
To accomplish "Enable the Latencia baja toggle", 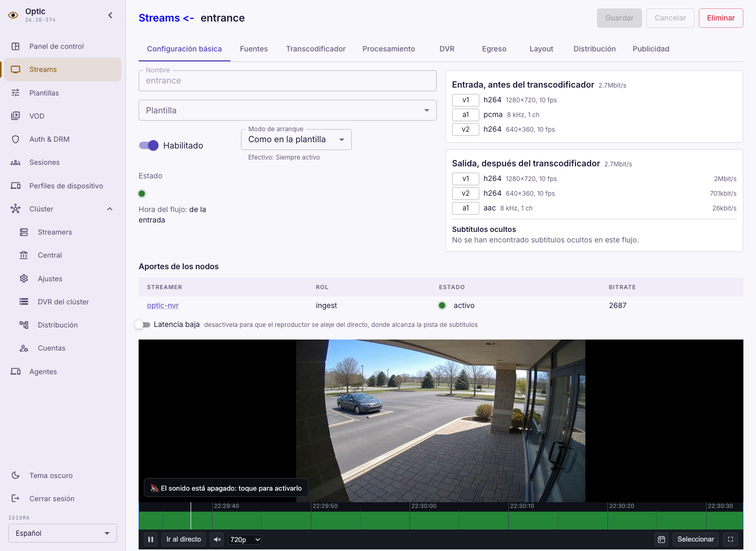I will tap(142, 325).
